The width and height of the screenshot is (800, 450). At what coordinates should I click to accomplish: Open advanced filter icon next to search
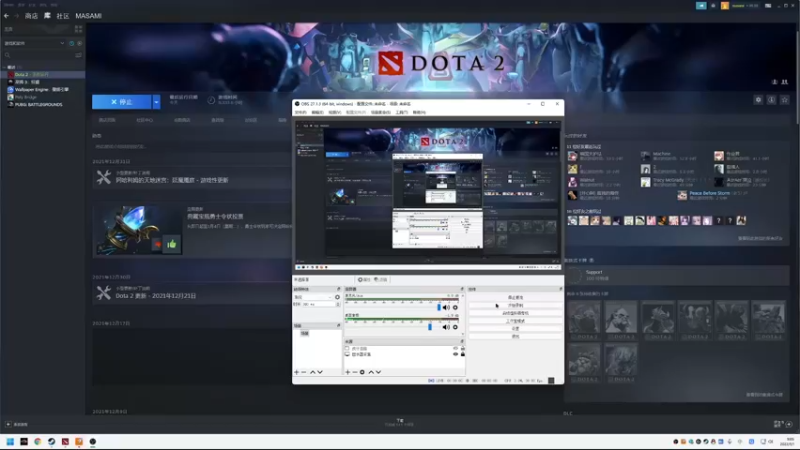pyautogui.click(x=79, y=55)
